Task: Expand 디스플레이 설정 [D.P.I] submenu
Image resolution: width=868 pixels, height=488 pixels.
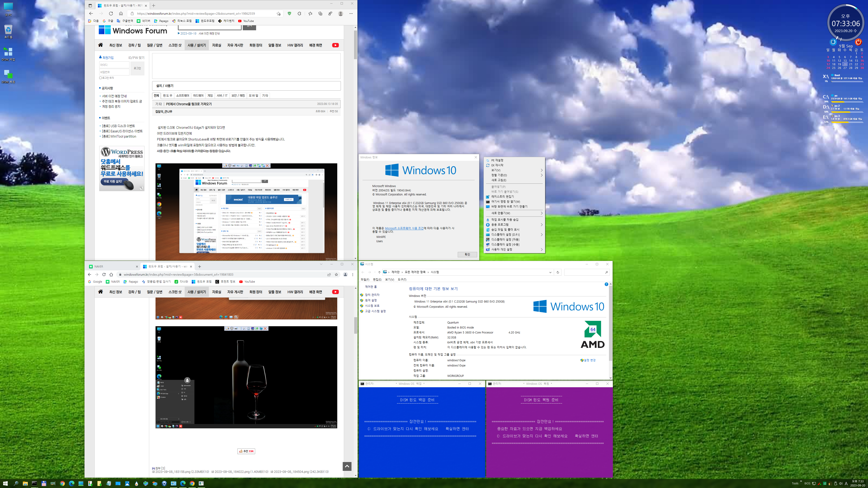Action: pyautogui.click(x=514, y=235)
